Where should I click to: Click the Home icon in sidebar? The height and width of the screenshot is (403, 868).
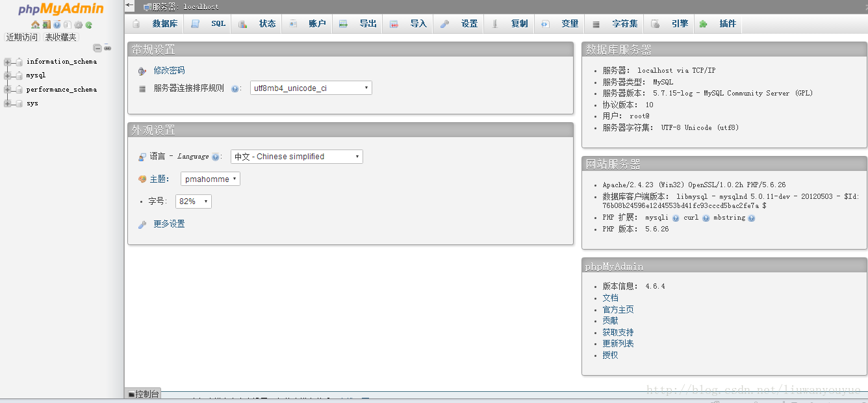coord(36,25)
